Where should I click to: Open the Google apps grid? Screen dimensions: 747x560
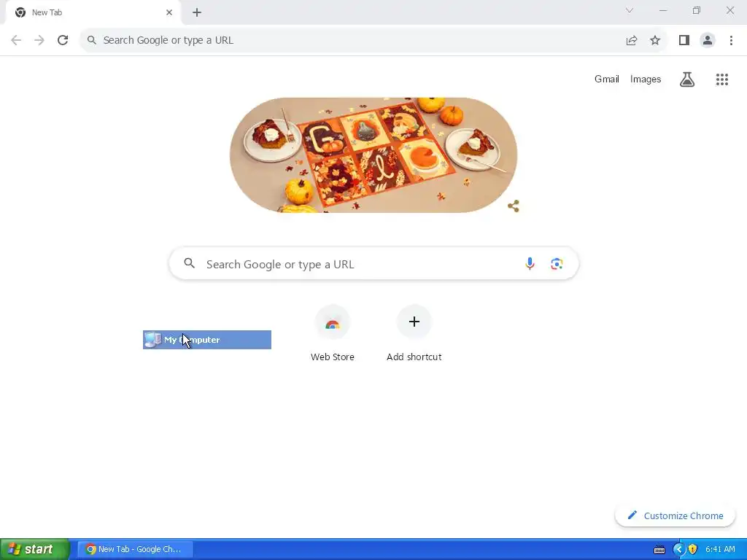click(722, 79)
